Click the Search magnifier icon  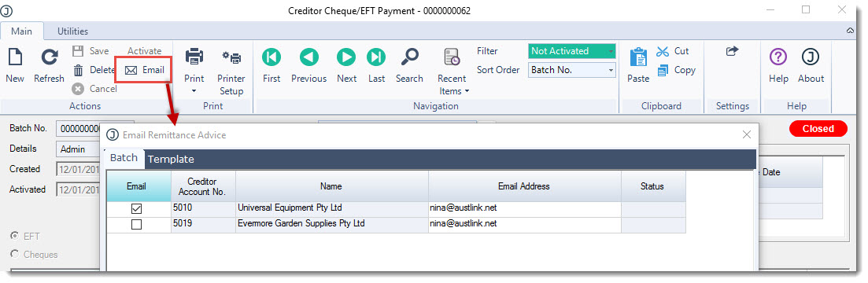point(410,57)
